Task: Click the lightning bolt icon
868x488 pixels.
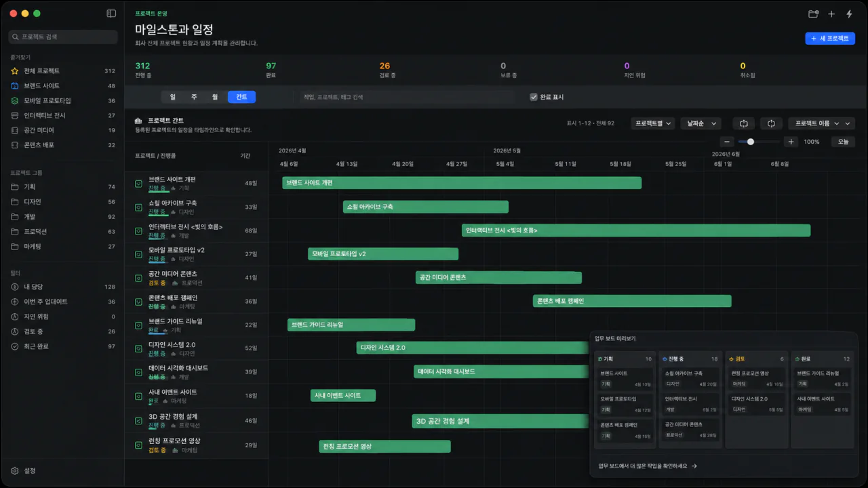Action: click(x=849, y=14)
